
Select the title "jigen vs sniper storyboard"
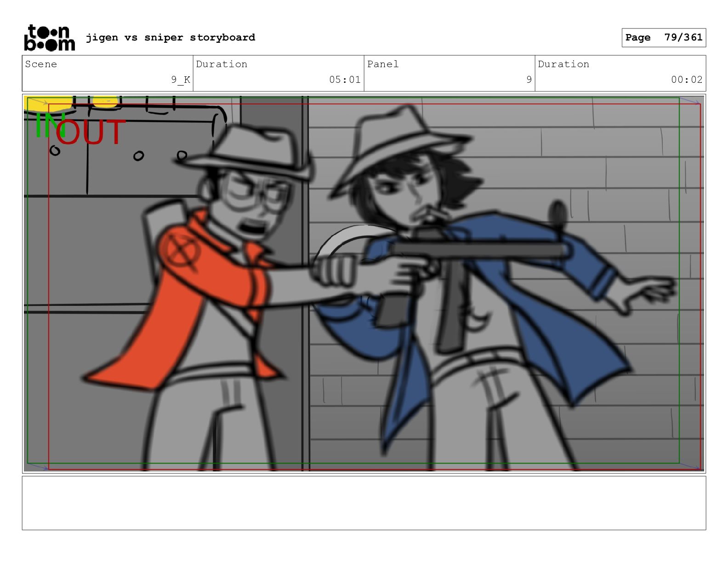(x=171, y=37)
